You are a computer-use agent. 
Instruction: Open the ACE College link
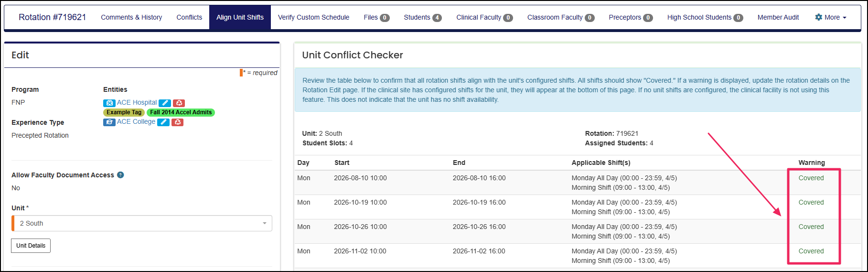pos(136,122)
